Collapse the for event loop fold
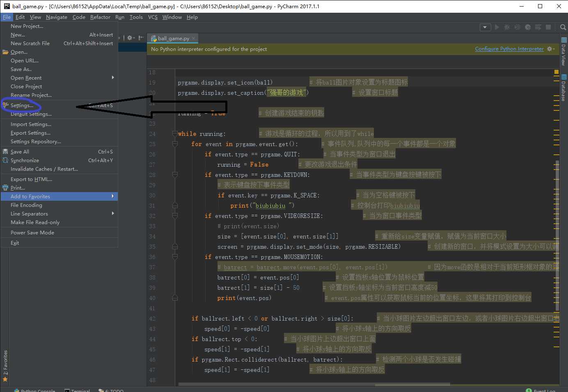 coord(175,144)
